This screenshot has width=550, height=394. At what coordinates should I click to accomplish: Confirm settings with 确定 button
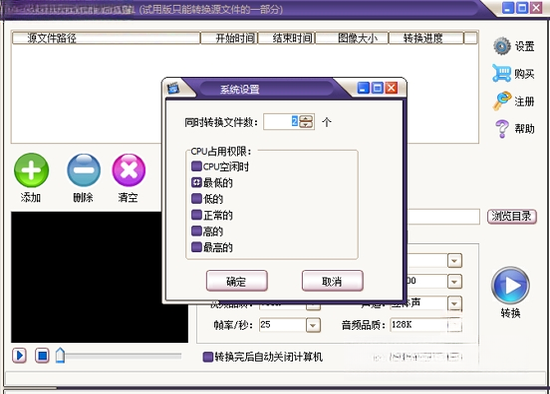pyautogui.click(x=237, y=281)
